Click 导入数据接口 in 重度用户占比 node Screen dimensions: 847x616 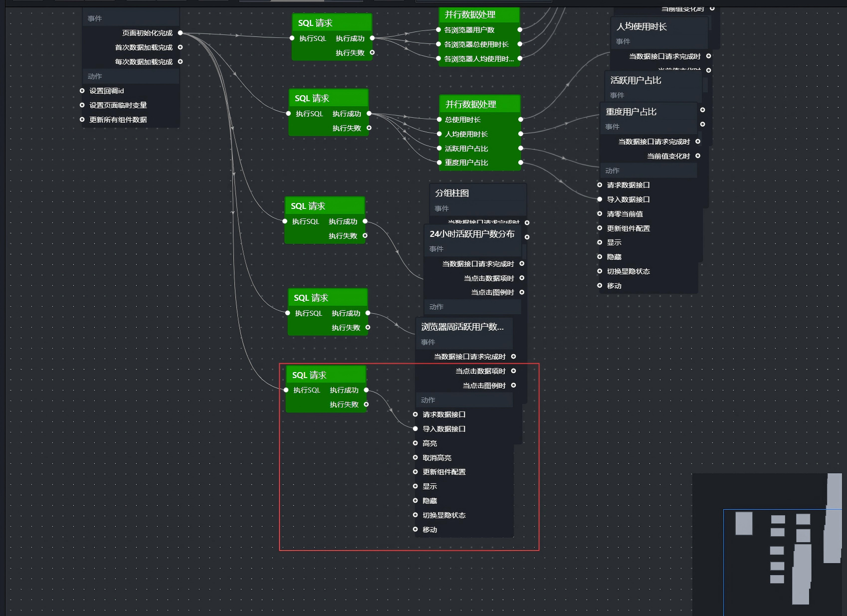click(628, 200)
